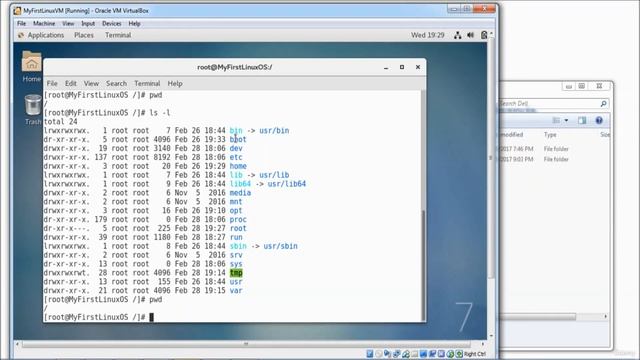Open the terminal window's Search menu
The width and height of the screenshot is (640, 360).
tap(116, 83)
